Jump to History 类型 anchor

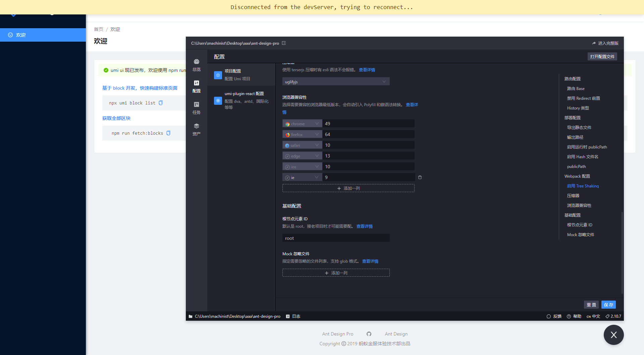(578, 108)
